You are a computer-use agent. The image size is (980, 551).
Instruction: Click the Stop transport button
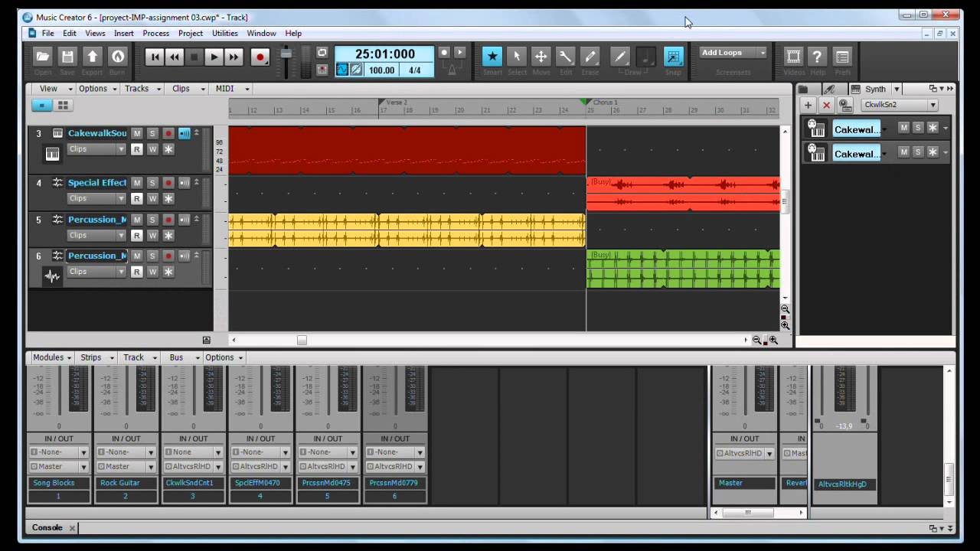[x=194, y=57]
